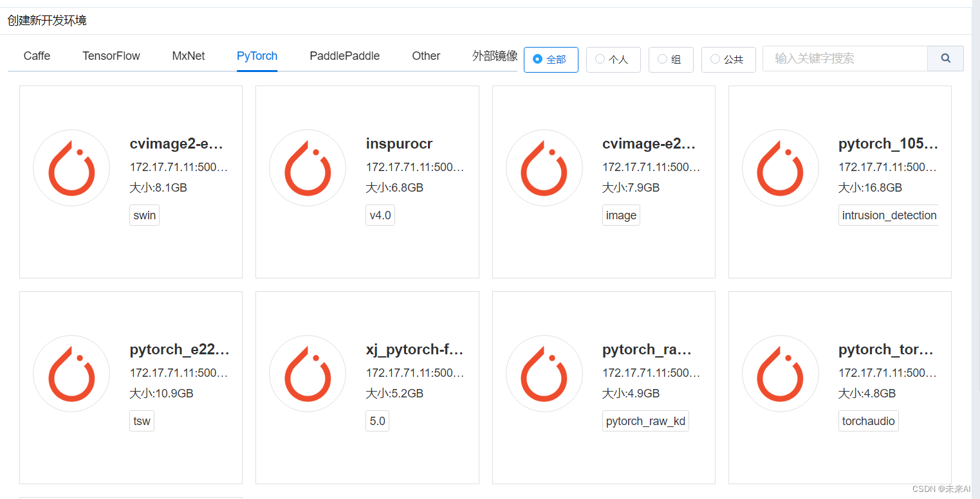The height and width of the screenshot is (499, 980).
Task: Open the Caffe framework tab
Action: tap(37, 56)
